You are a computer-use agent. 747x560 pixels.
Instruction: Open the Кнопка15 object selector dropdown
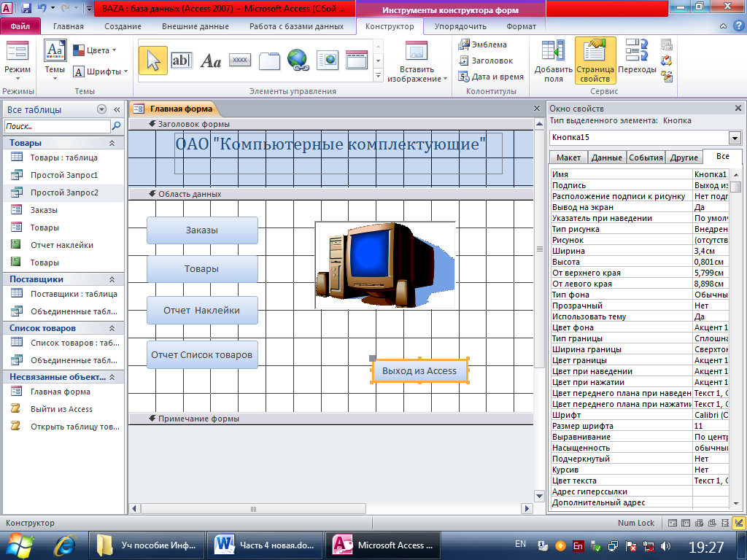coord(735,138)
